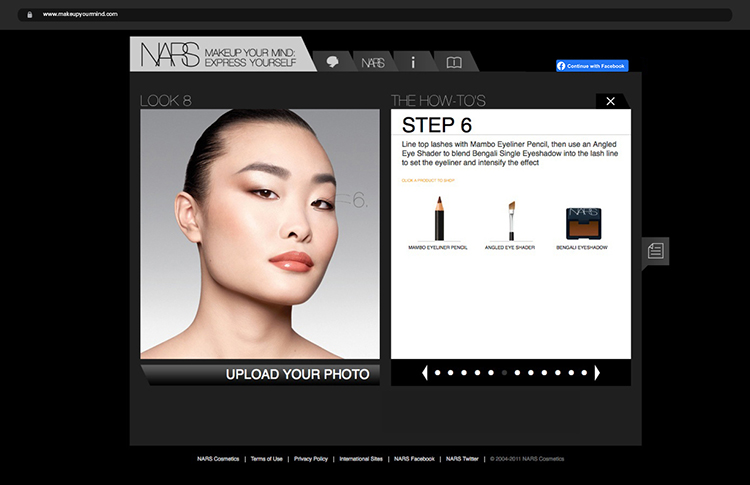Close the How-To's panel
This screenshot has height=485, width=750.
[610, 101]
